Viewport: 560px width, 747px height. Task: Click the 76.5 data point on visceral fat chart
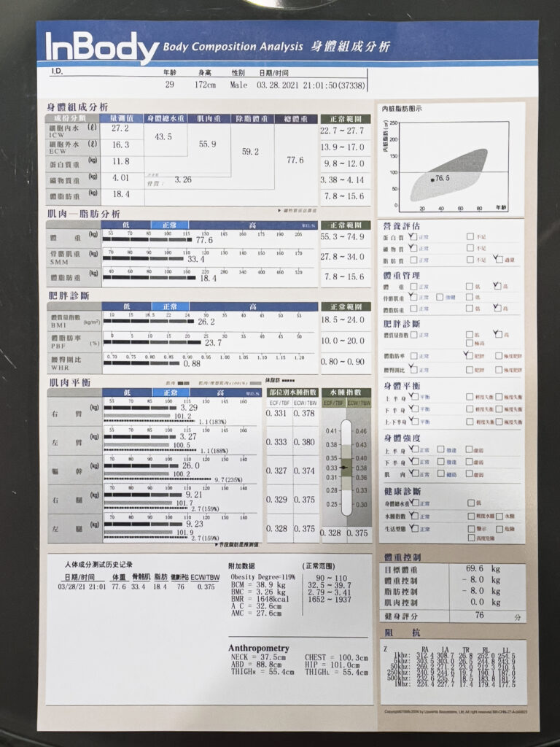tap(432, 179)
